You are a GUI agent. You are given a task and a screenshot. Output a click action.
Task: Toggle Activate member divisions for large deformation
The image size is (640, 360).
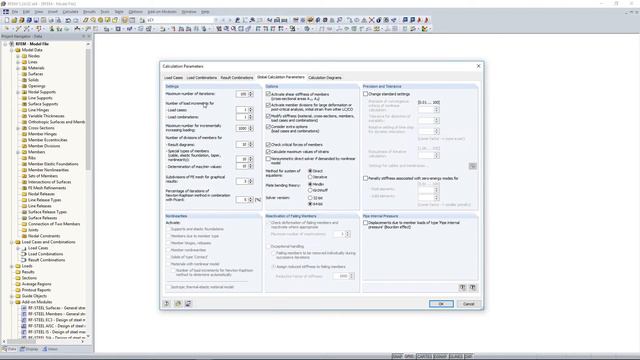[268, 105]
